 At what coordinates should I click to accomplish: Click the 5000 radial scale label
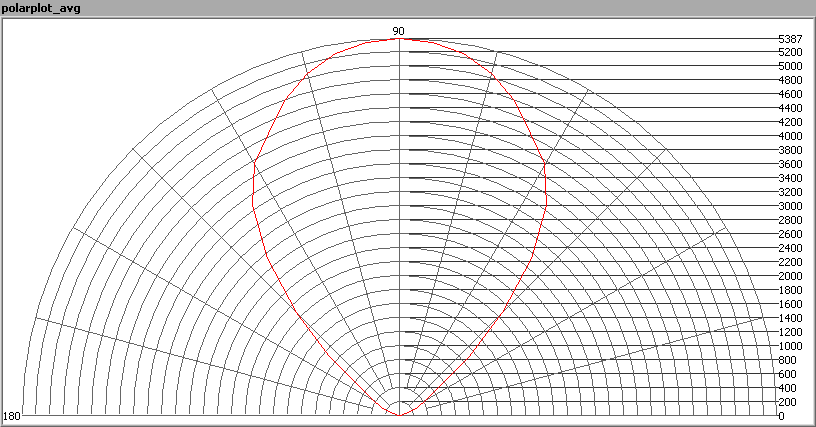click(789, 66)
